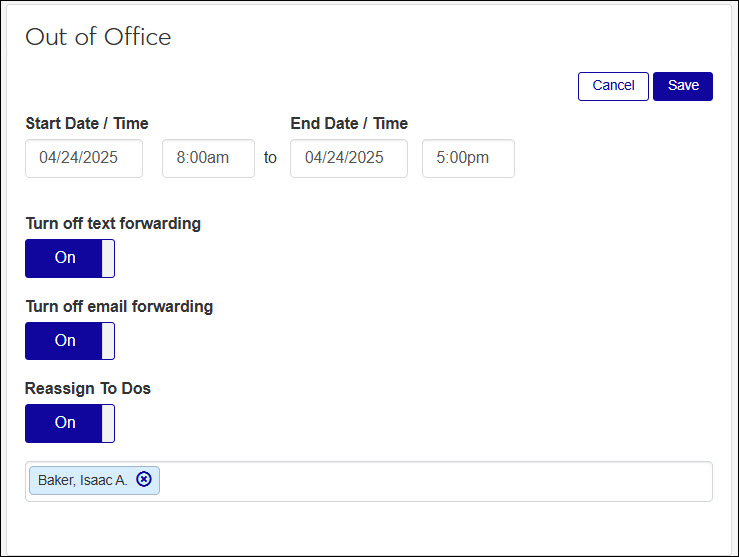Open the end date field
This screenshot has width=739, height=557.
(349, 158)
